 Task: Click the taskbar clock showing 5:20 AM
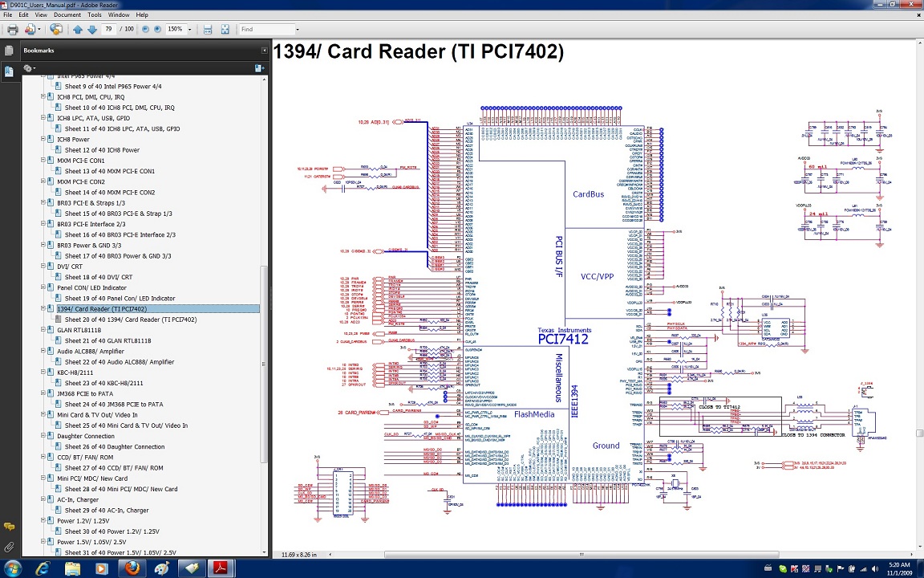coord(899,568)
